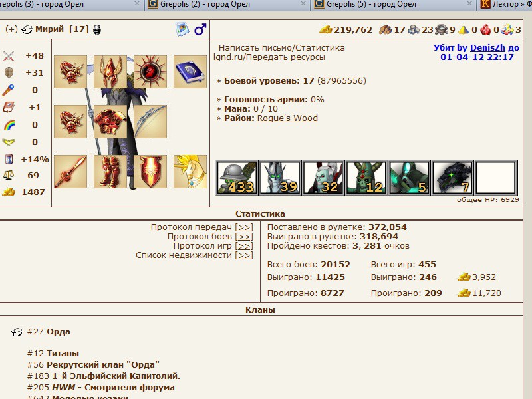Open the DenisZh player link
532x399 pixels.
(x=487, y=48)
